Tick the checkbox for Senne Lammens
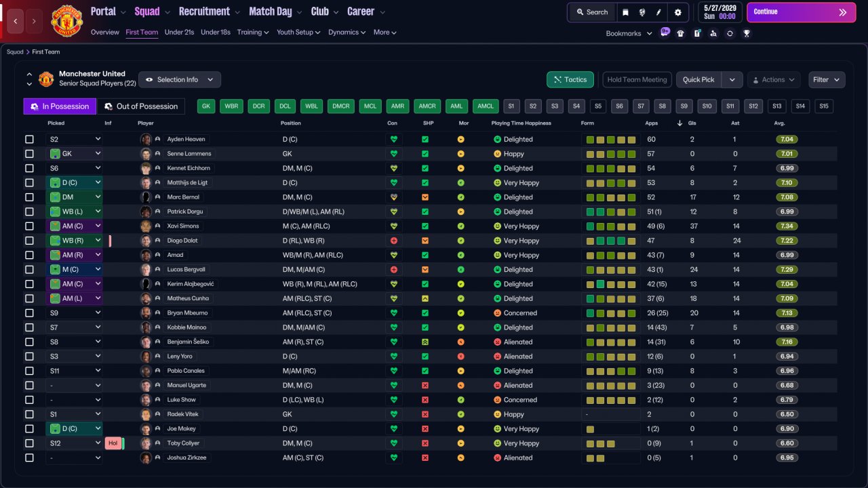 (29, 154)
